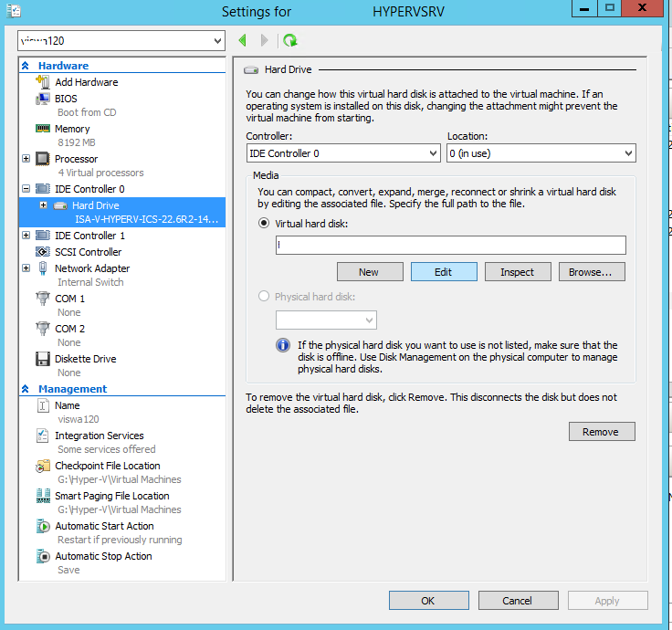672x630 pixels.
Task: Select the Memory chip icon
Action: 42,129
